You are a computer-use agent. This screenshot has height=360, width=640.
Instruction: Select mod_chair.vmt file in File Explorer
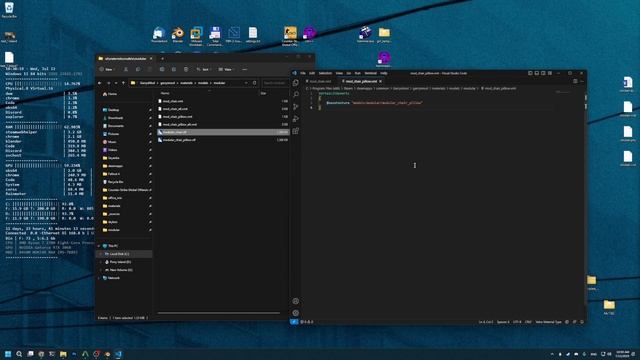223,101
